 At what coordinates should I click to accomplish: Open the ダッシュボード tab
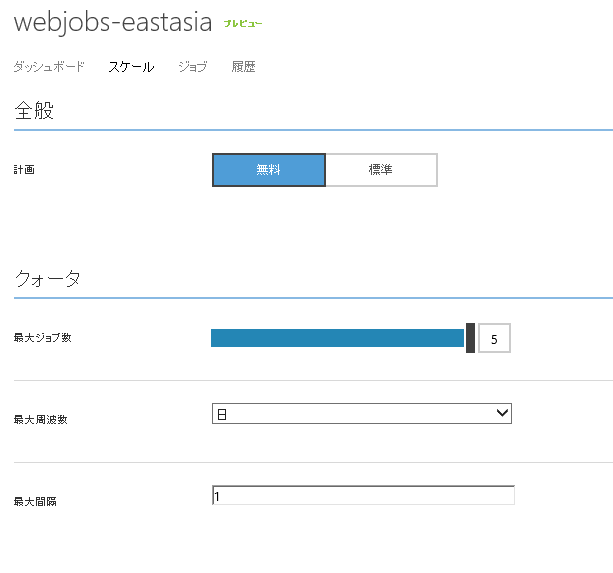click(49, 67)
